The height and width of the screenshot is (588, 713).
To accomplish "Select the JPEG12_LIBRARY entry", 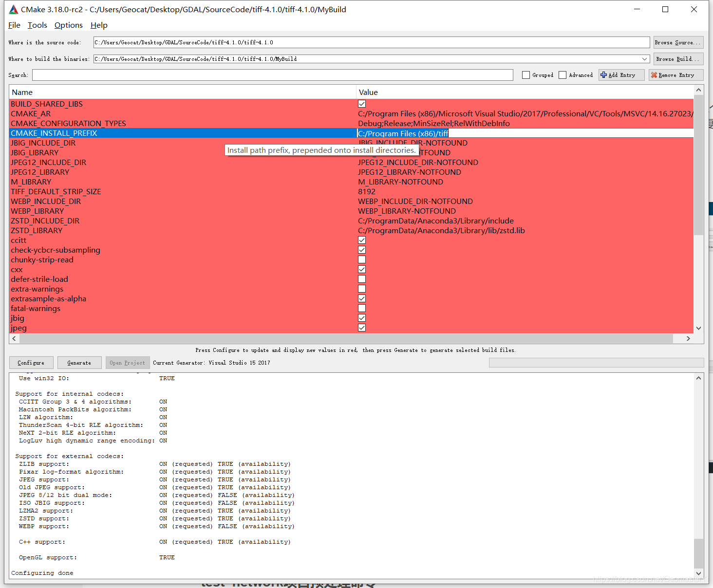I will tap(40, 172).
